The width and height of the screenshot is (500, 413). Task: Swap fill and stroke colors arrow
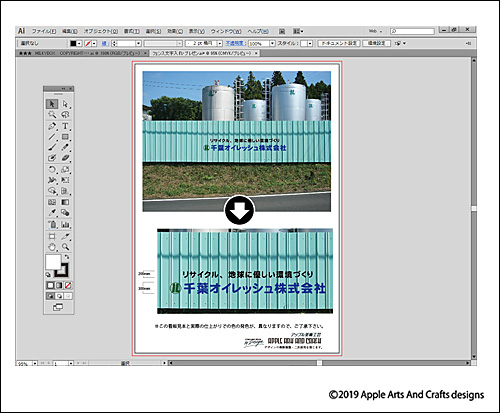pos(67,257)
